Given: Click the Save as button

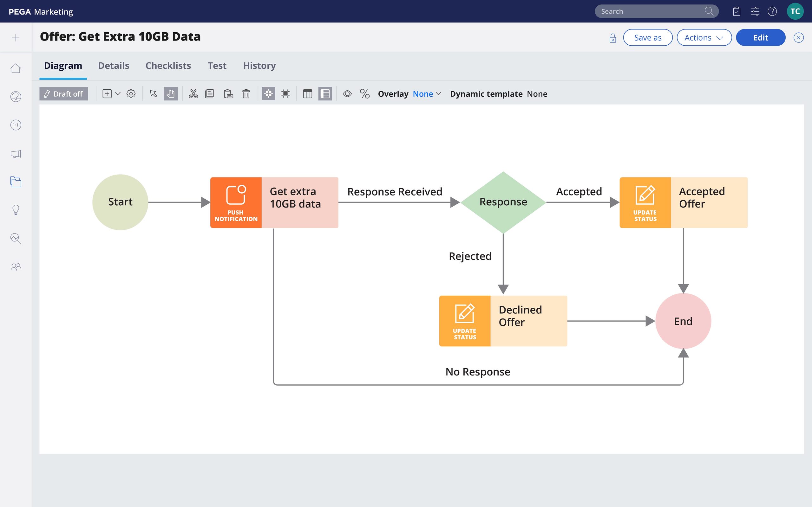Looking at the screenshot, I should (647, 38).
